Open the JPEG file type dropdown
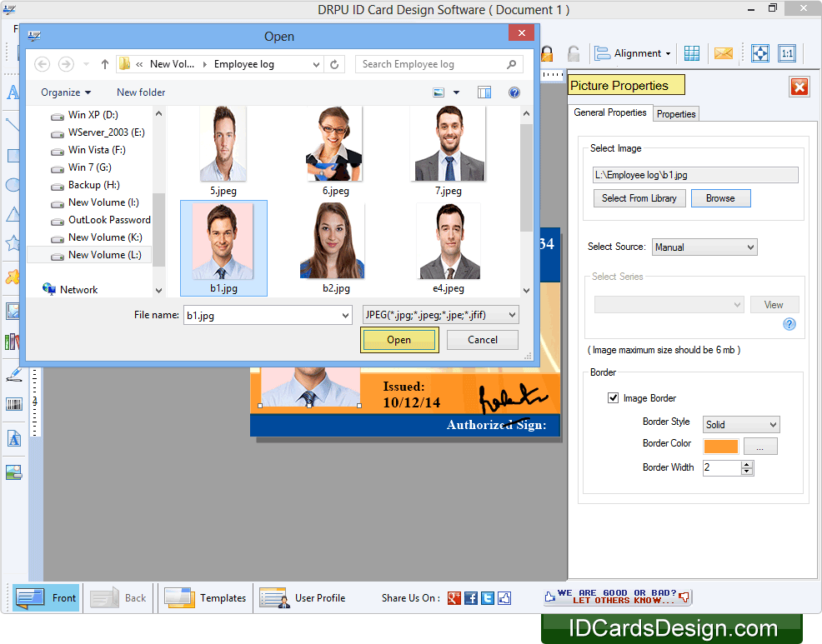This screenshot has width=822, height=644. 439,314
